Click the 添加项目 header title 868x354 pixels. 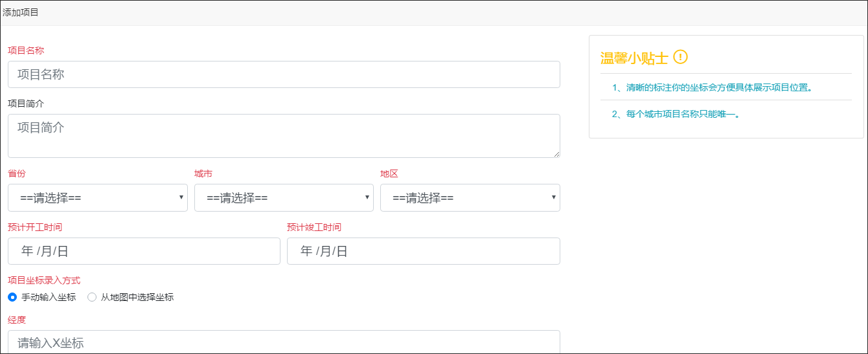[21, 12]
